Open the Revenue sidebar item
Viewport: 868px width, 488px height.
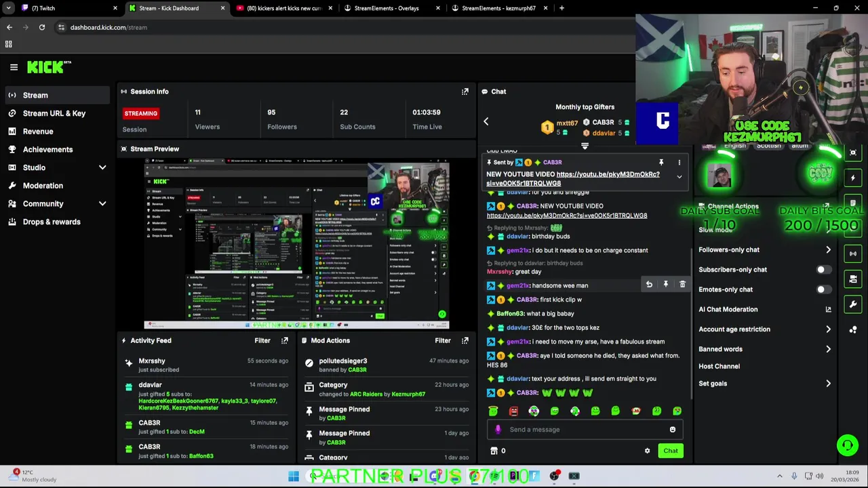[x=56, y=131]
